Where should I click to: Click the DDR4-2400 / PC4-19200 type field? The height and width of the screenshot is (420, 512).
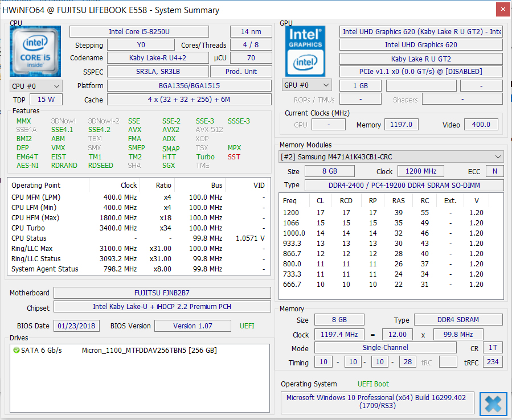[404, 186]
